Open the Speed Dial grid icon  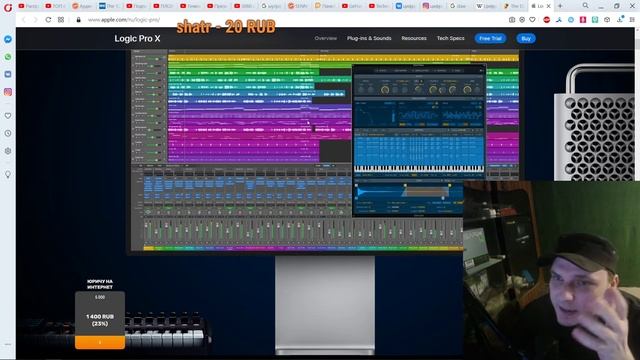pos(61,20)
